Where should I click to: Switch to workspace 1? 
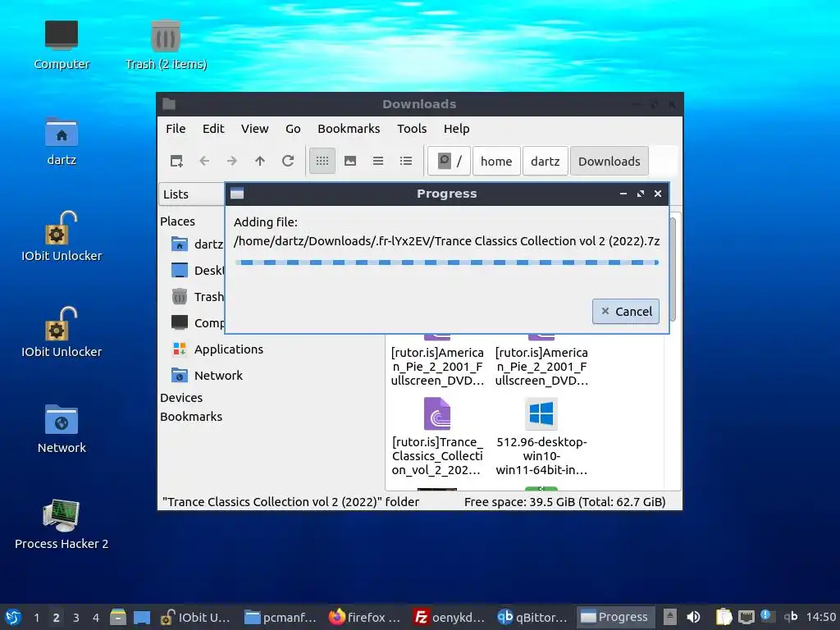(36, 617)
